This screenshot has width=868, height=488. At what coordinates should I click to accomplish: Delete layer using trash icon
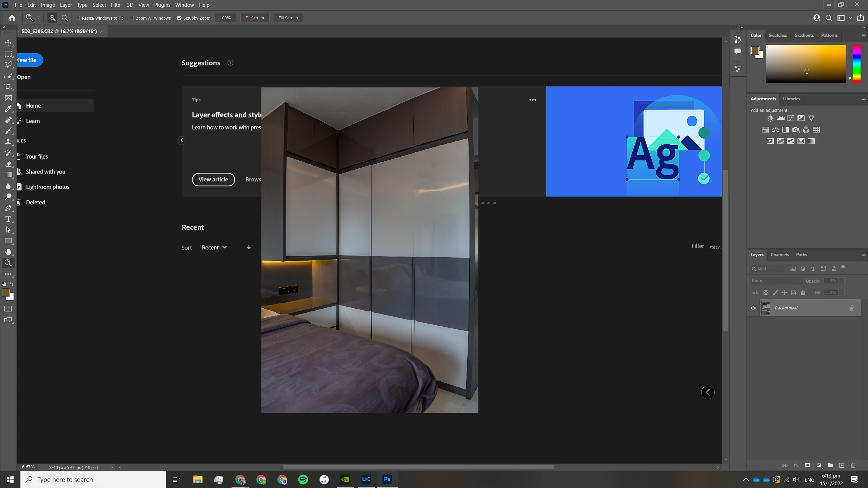coord(853,465)
